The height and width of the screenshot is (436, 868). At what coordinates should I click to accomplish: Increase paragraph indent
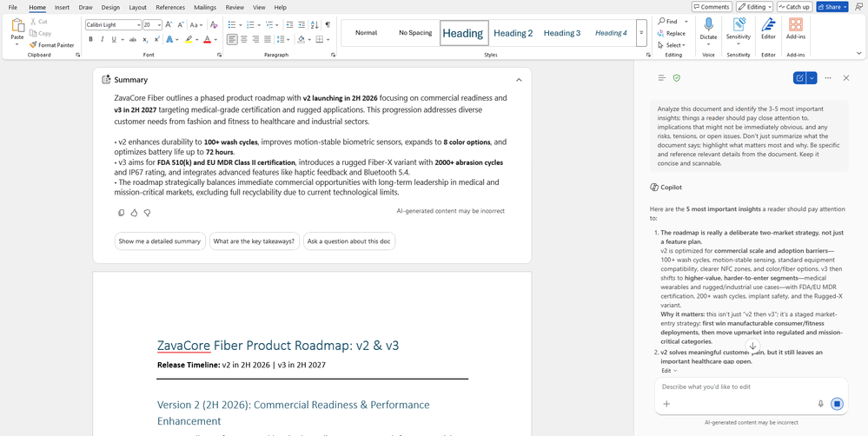pyautogui.click(x=301, y=25)
